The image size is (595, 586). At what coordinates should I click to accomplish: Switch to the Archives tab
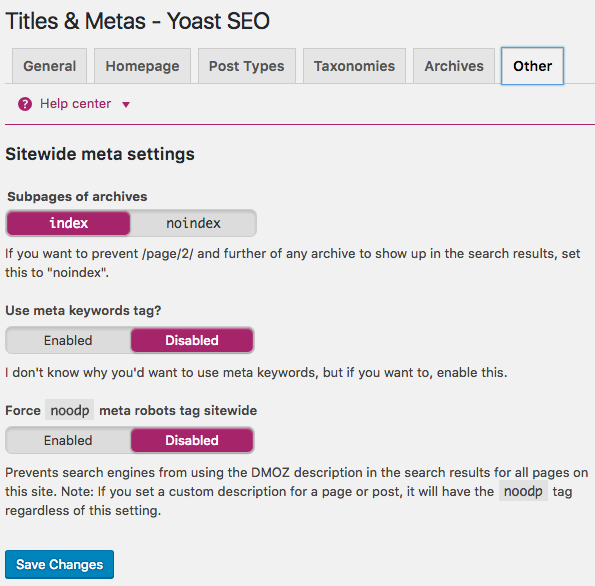[x=454, y=66]
